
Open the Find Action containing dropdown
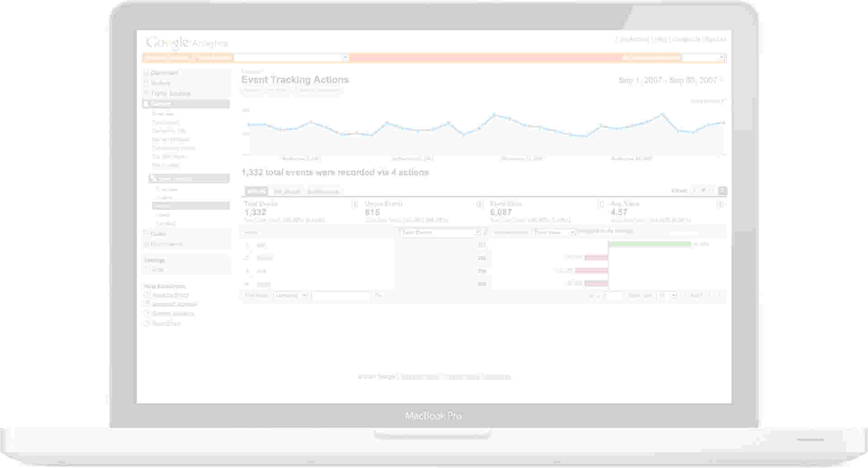290,296
